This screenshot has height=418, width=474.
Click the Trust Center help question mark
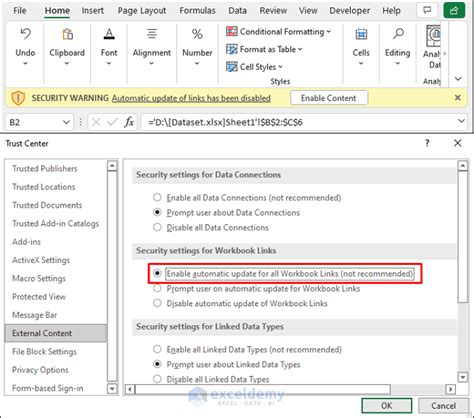tap(427, 143)
